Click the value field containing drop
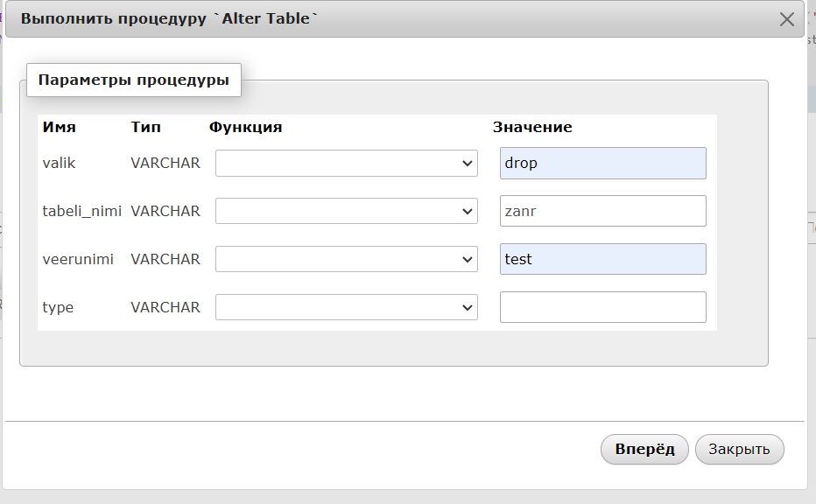This screenshot has width=816, height=504. (x=602, y=164)
